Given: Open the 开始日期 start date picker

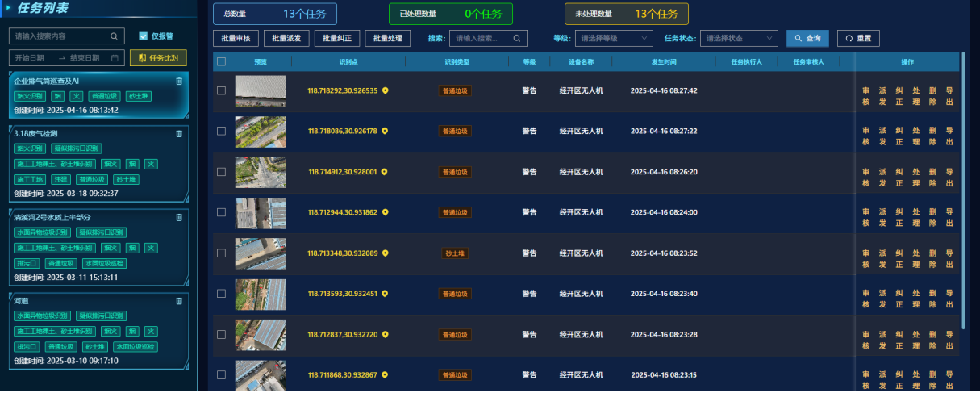Looking at the screenshot, I should point(32,58).
